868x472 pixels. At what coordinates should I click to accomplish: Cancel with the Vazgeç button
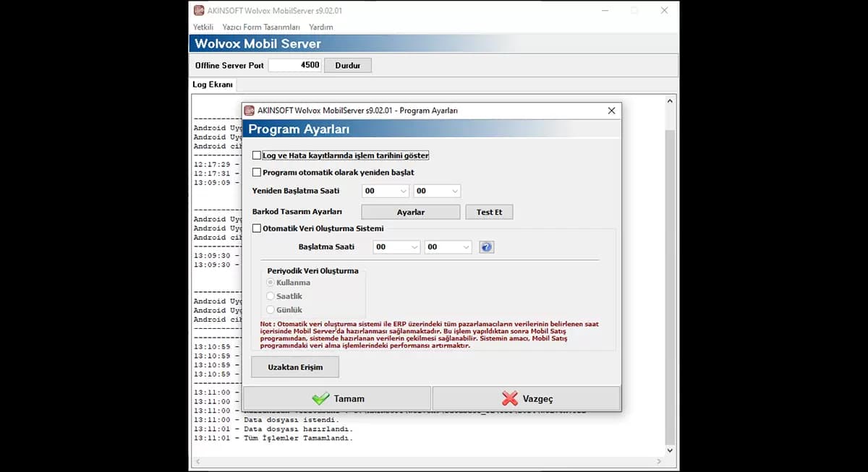click(527, 398)
